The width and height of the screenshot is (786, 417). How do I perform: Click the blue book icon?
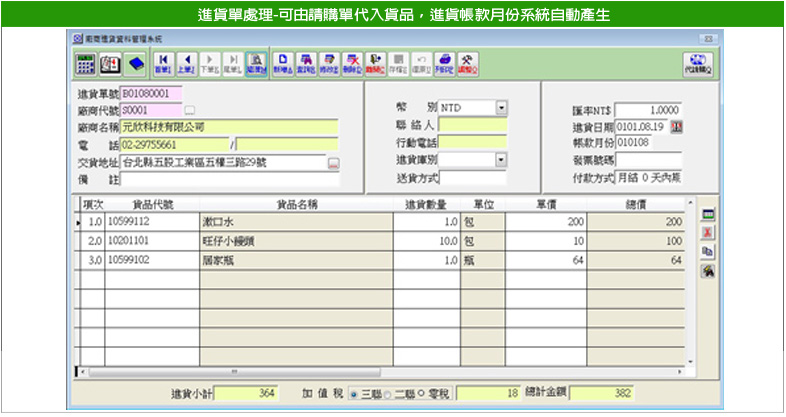coord(136,63)
